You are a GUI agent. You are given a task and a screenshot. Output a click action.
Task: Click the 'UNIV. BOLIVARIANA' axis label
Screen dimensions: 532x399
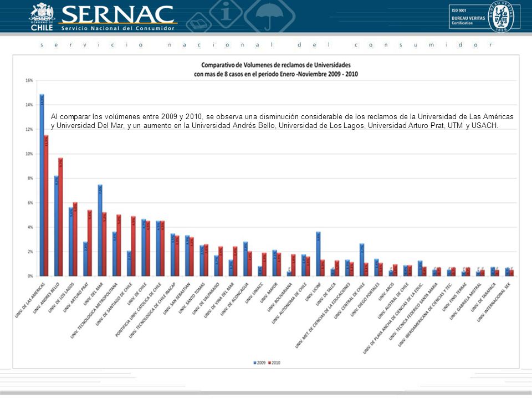pos(279,297)
